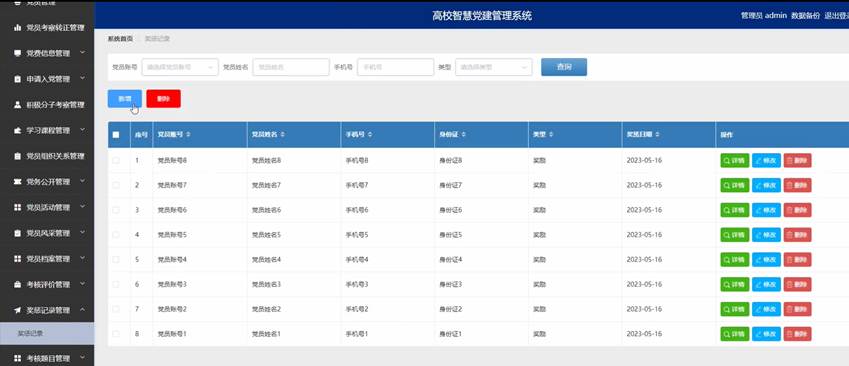Expand 申请入党管理 using its chevron
This screenshot has height=366, width=849.
[83, 79]
